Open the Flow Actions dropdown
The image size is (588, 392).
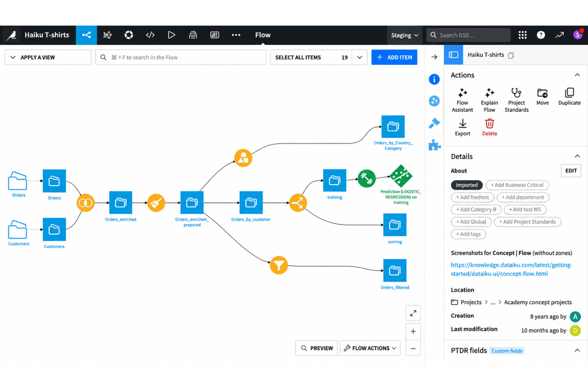coord(370,348)
